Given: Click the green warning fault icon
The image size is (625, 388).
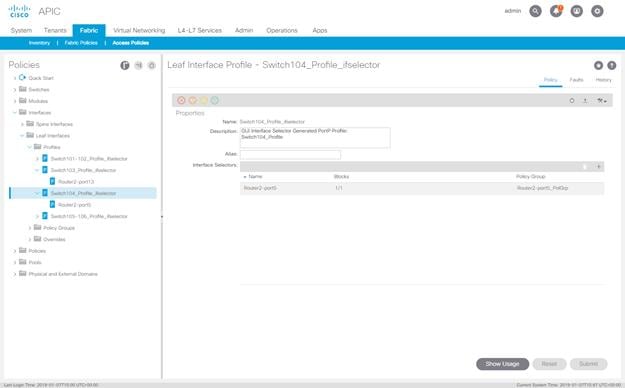Looking at the screenshot, I should coord(215,100).
